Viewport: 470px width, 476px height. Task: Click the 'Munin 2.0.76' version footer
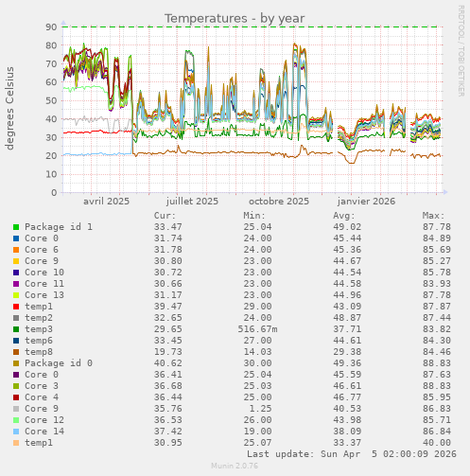pos(235,466)
